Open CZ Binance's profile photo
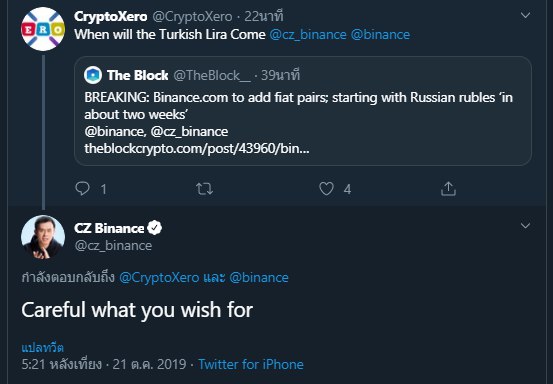 [43, 237]
